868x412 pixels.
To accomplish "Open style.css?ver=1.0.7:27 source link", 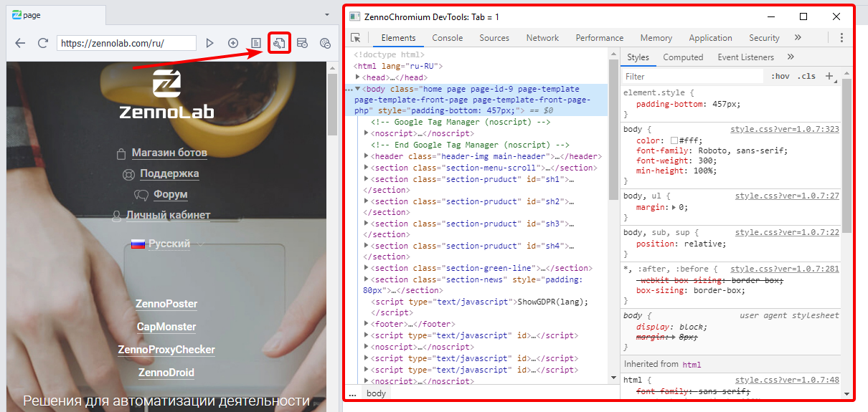I will (787, 196).
